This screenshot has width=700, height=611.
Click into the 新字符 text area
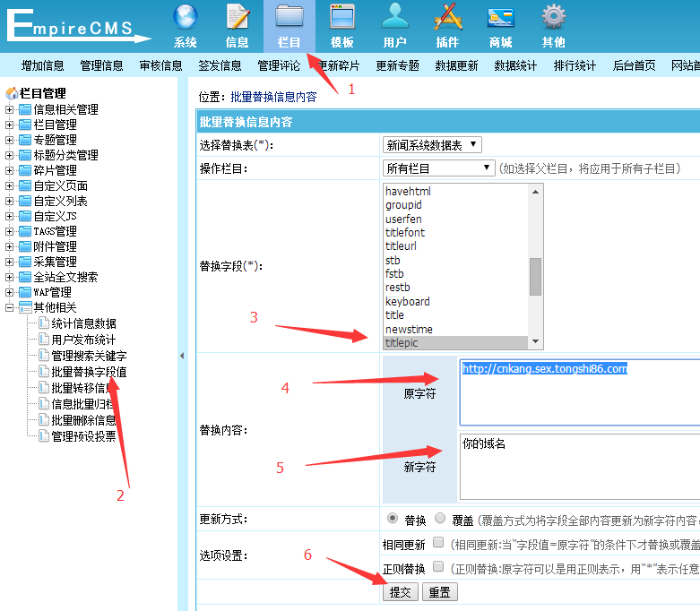click(580, 467)
